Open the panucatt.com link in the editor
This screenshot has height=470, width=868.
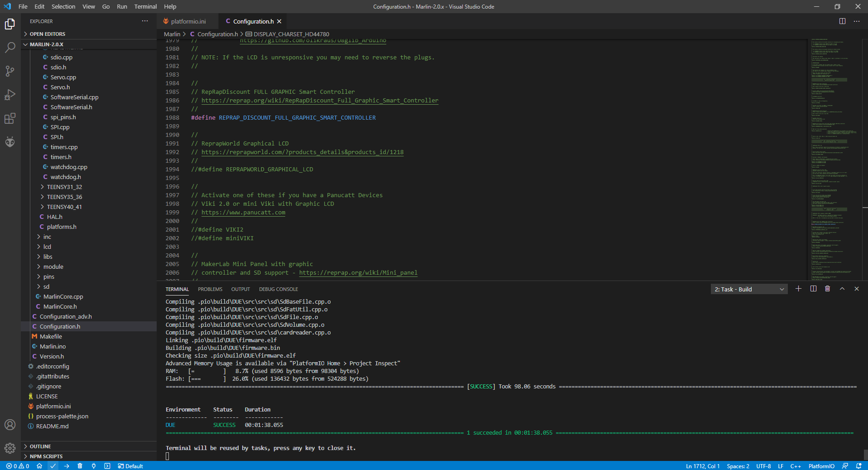(243, 213)
